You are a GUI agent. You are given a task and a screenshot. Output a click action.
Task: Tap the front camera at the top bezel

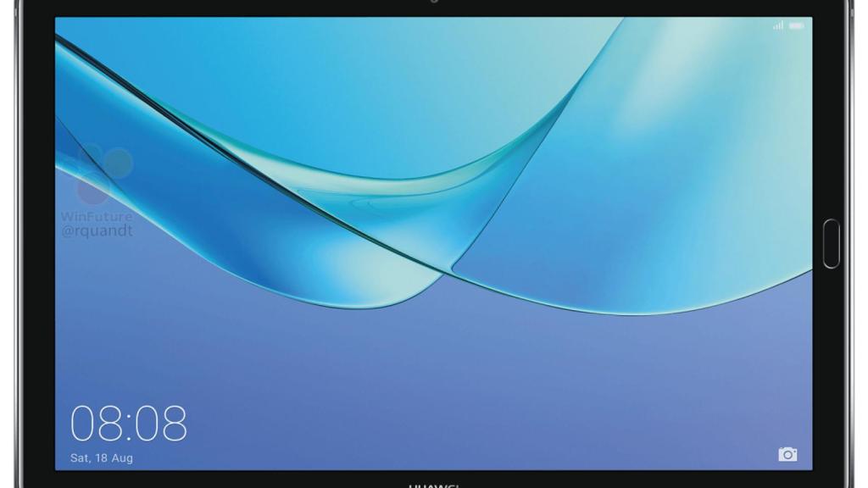pyautogui.click(x=434, y=3)
